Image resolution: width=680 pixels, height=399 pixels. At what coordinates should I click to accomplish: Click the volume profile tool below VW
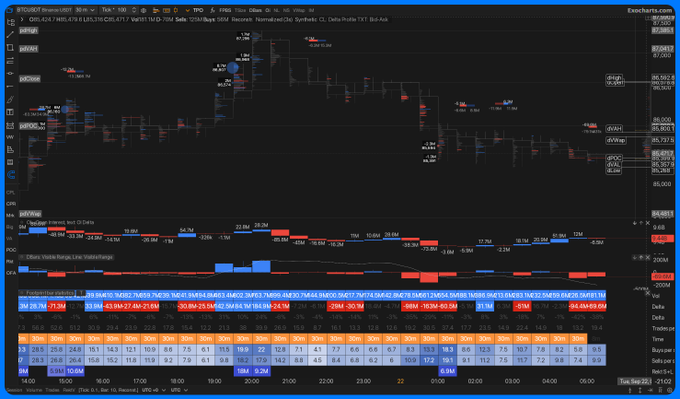(10, 150)
